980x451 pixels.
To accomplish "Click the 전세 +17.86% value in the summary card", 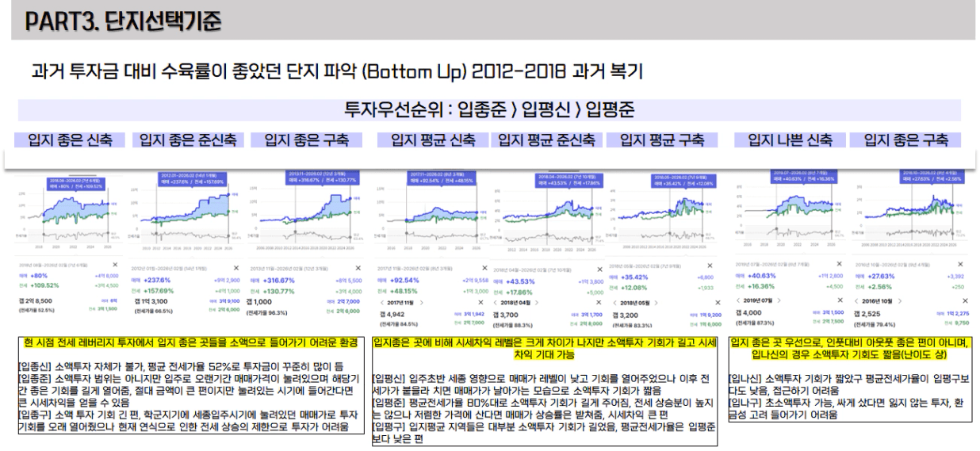I will [519, 292].
